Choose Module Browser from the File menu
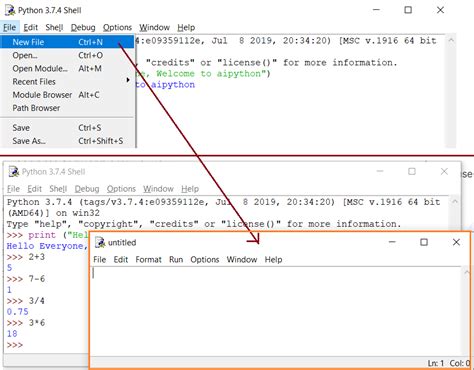The width and height of the screenshot is (474, 370). point(67,95)
